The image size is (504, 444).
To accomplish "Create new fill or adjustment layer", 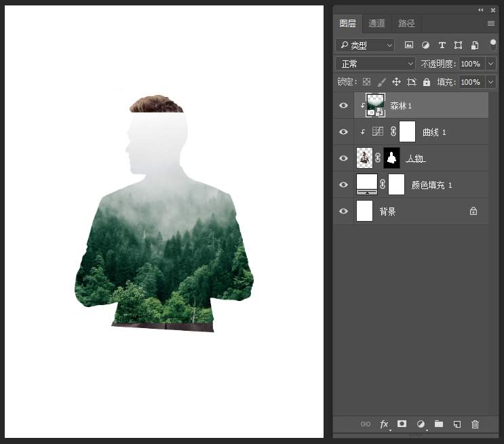I will tap(421, 424).
